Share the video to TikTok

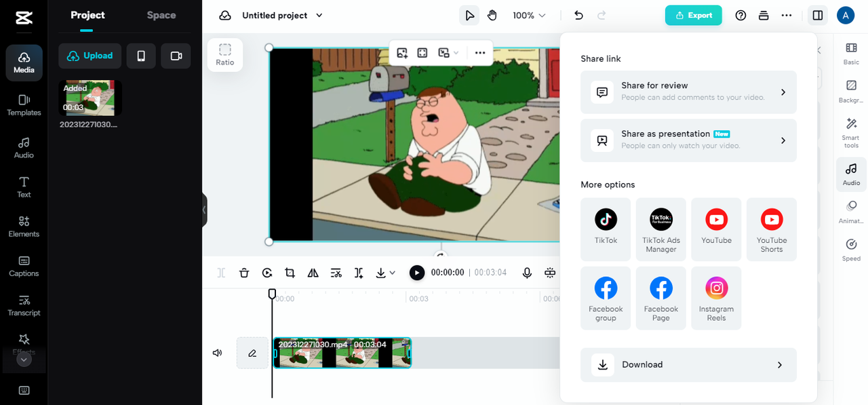(x=606, y=229)
